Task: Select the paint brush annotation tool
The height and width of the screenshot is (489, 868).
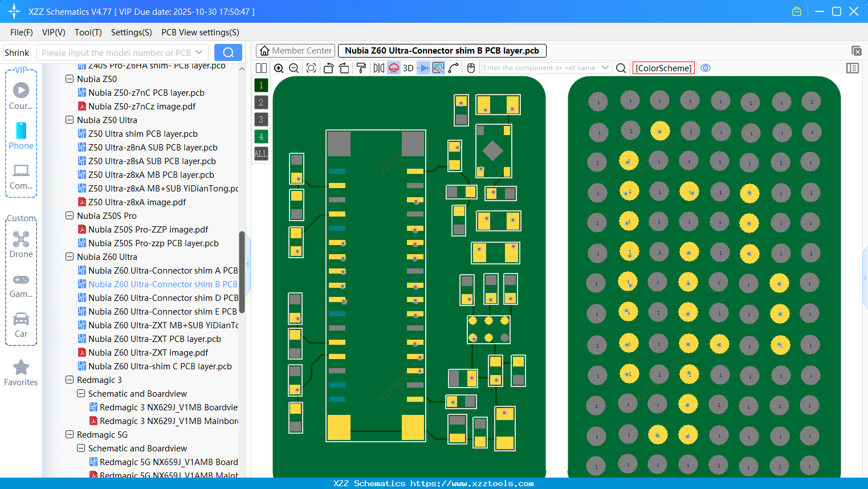Action: [360, 67]
